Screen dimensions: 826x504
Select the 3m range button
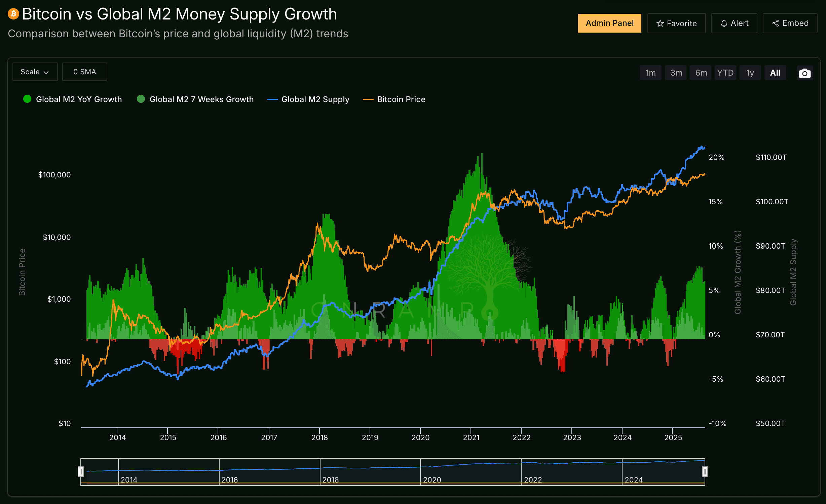click(x=676, y=73)
